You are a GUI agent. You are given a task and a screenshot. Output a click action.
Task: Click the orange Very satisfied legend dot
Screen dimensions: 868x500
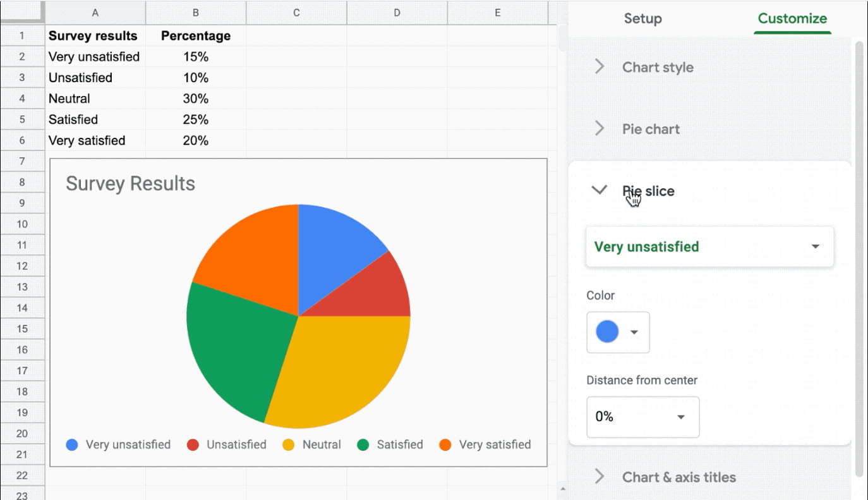(x=446, y=444)
